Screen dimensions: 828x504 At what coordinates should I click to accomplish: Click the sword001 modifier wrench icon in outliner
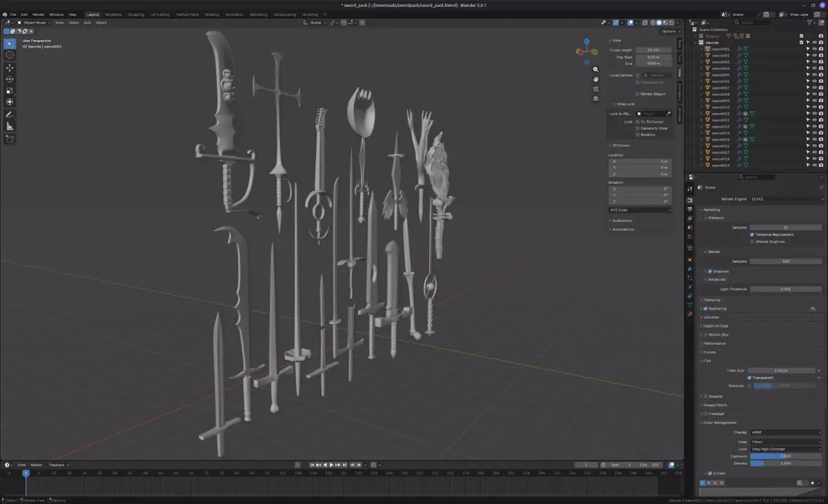pyautogui.click(x=739, y=49)
